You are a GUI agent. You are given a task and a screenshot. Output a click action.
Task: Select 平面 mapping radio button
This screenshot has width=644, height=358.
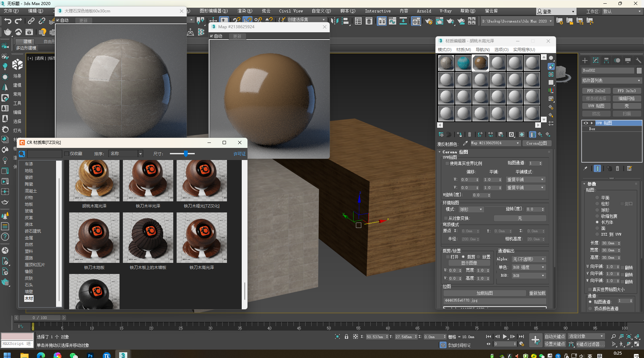click(597, 198)
